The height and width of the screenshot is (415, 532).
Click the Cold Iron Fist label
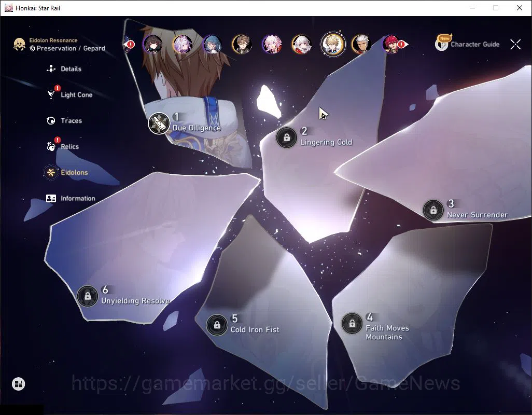click(x=255, y=330)
